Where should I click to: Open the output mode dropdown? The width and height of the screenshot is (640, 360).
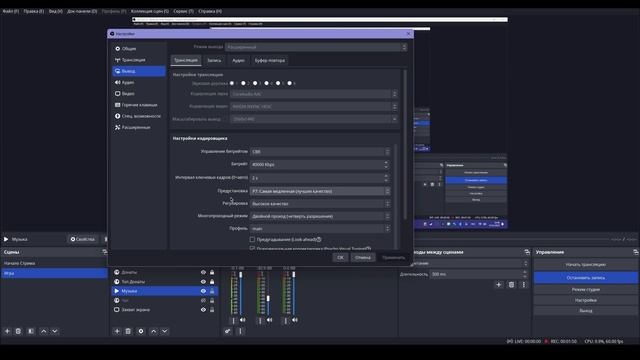[x=316, y=47]
